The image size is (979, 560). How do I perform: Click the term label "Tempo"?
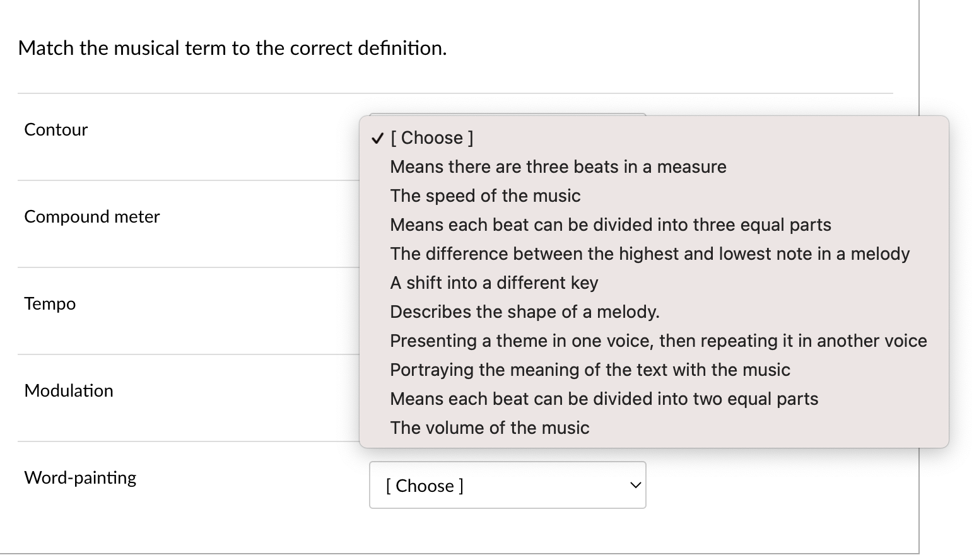49,303
